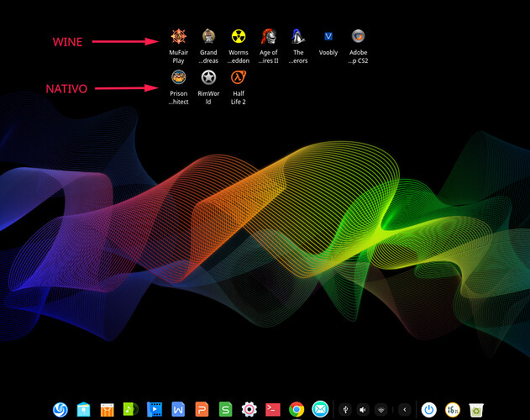Open Adobe Photoshop CS2 shortcut
The height and width of the screenshot is (420, 530).
pos(358,36)
